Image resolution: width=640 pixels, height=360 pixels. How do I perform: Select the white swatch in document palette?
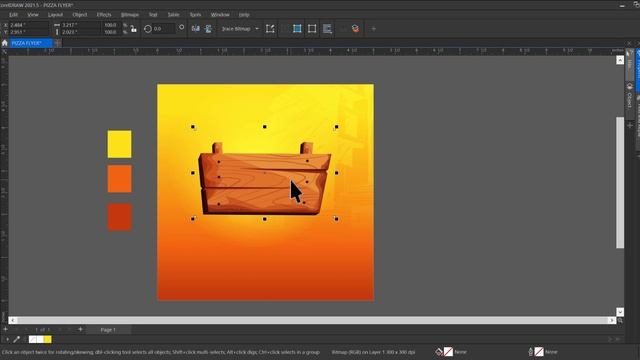click(40, 340)
